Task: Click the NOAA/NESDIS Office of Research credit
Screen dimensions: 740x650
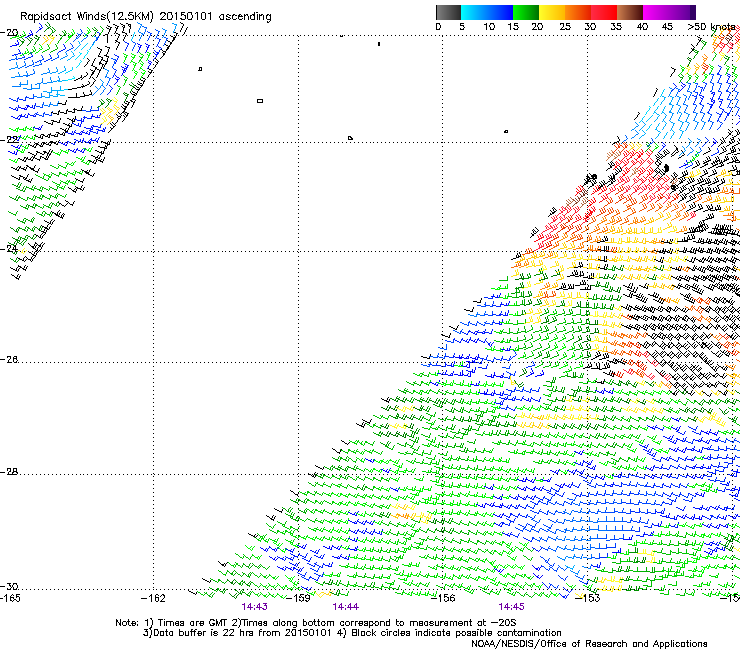Action: pos(589,644)
